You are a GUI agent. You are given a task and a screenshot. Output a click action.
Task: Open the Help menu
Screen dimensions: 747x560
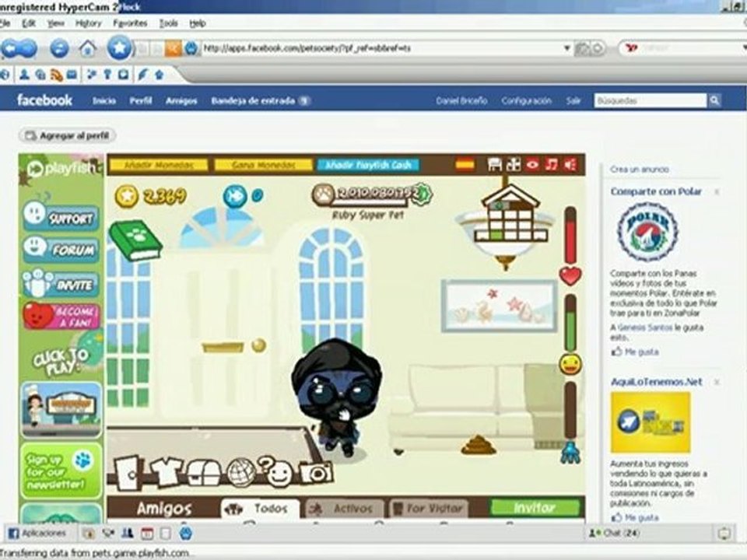pos(197,23)
